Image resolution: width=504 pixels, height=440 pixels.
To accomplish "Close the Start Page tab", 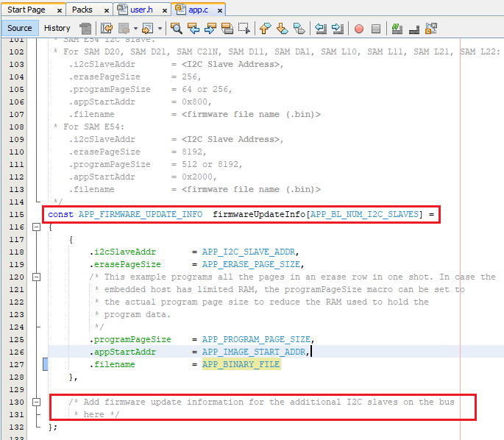I will click(x=60, y=10).
